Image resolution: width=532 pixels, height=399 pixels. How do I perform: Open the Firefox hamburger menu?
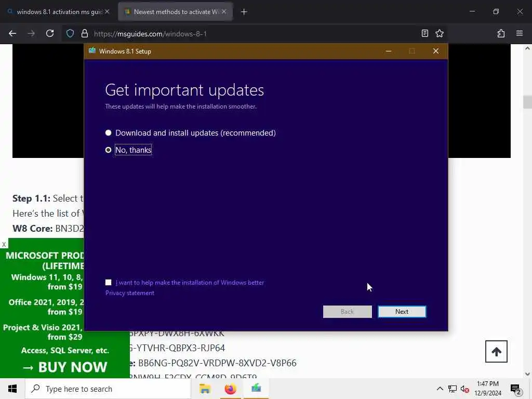click(520, 33)
